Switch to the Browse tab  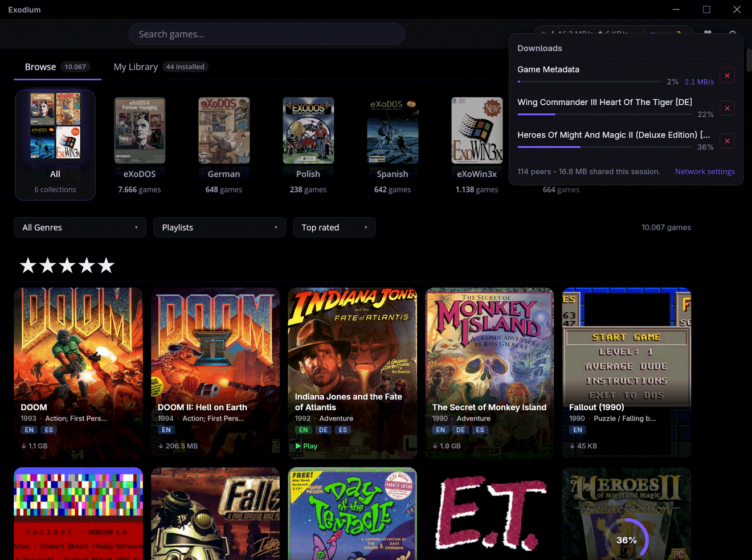(57, 67)
